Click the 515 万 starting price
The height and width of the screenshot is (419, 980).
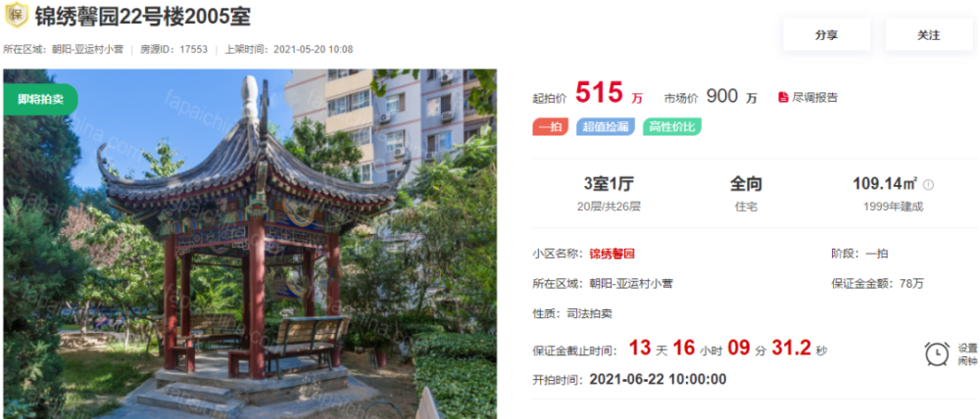[x=609, y=94]
